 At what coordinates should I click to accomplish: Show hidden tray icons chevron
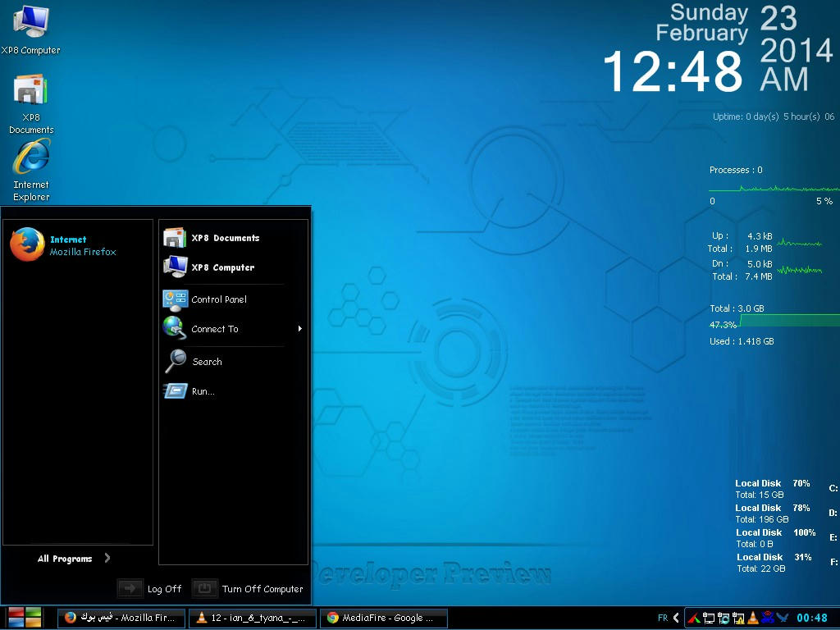coord(676,618)
